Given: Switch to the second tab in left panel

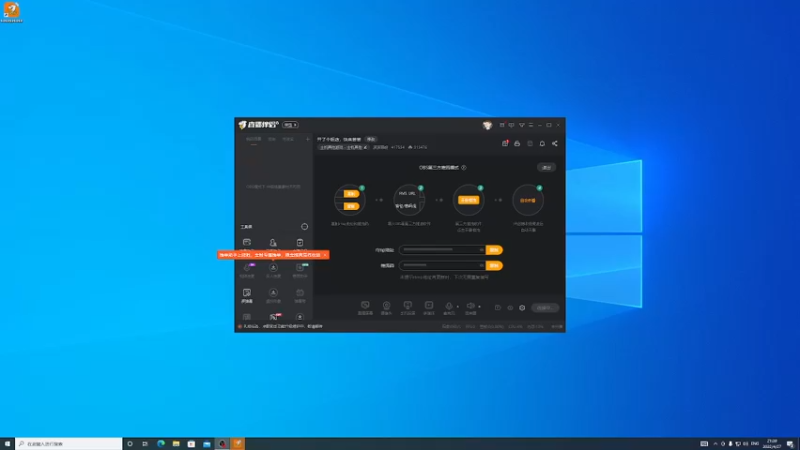Looking at the screenshot, I should [272, 139].
